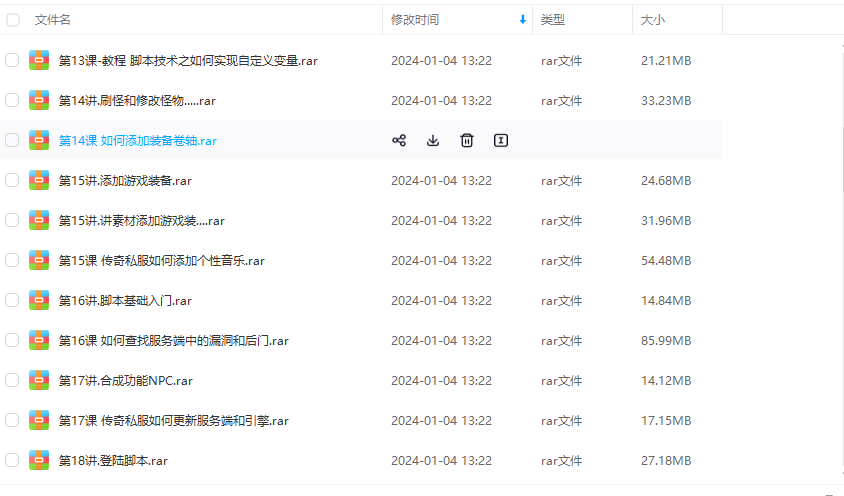Tick the select-all checkbox in the header
844x496 pixels.
pos(13,20)
